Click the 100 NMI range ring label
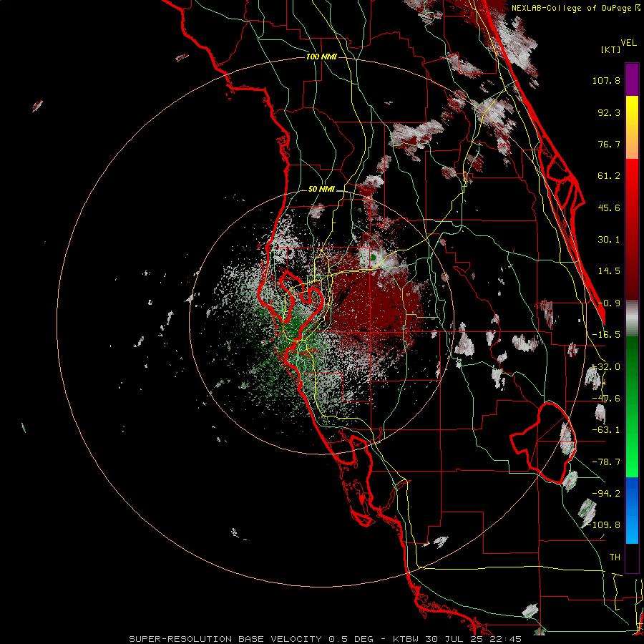The height and width of the screenshot is (644, 644). click(321, 57)
